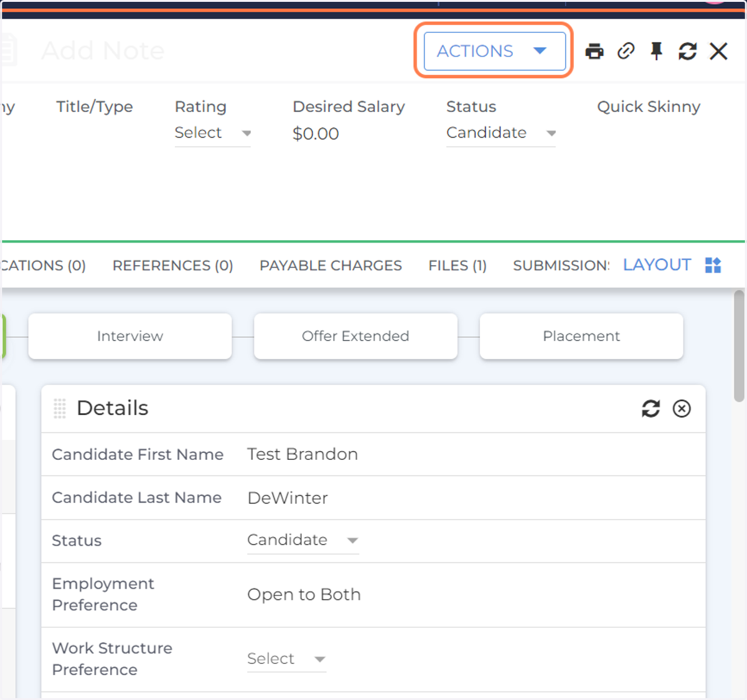Click the Title/Type field label
This screenshot has width=747, height=700.
pos(95,107)
